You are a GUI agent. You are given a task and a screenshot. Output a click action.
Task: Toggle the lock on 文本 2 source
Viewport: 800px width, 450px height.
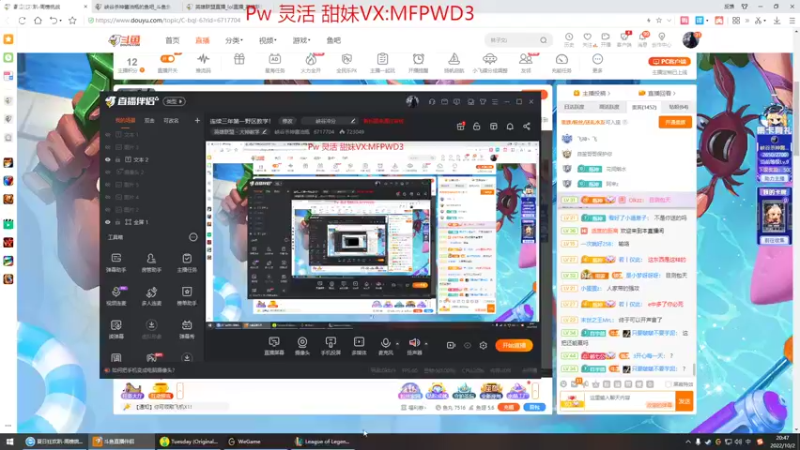pos(118,160)
